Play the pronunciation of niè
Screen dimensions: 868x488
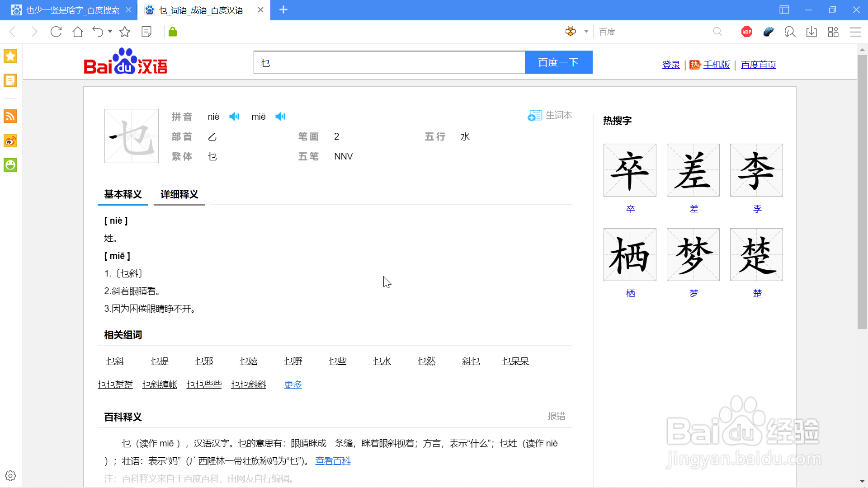234,116
